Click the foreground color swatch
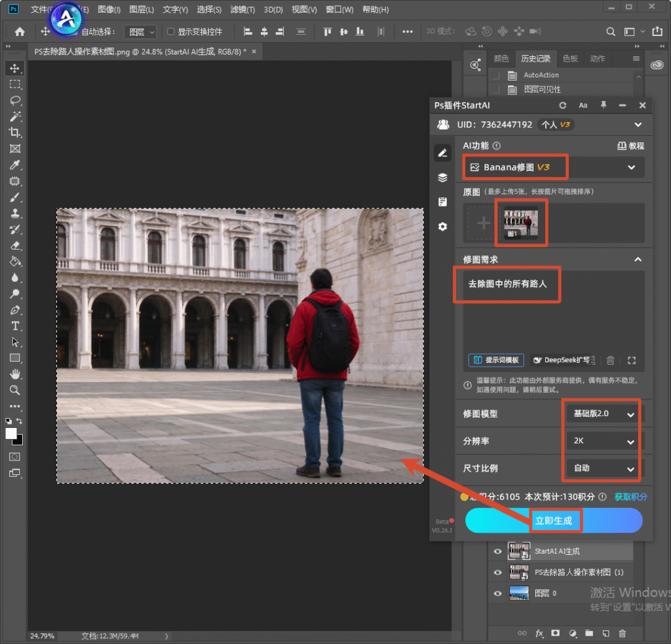 11,434
